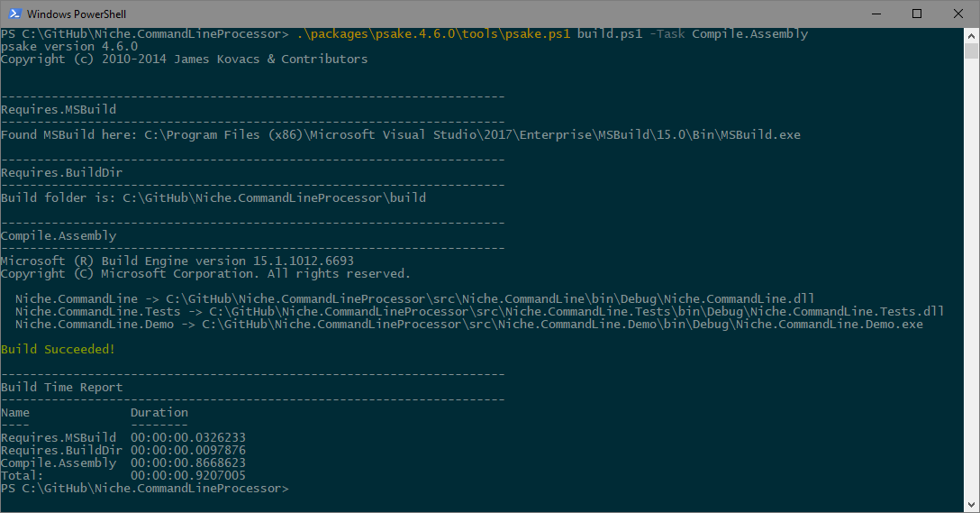The image size is (980, 513).
Task: Click the 'Build Succeeded!' message
Action: [x=59, y=349]
